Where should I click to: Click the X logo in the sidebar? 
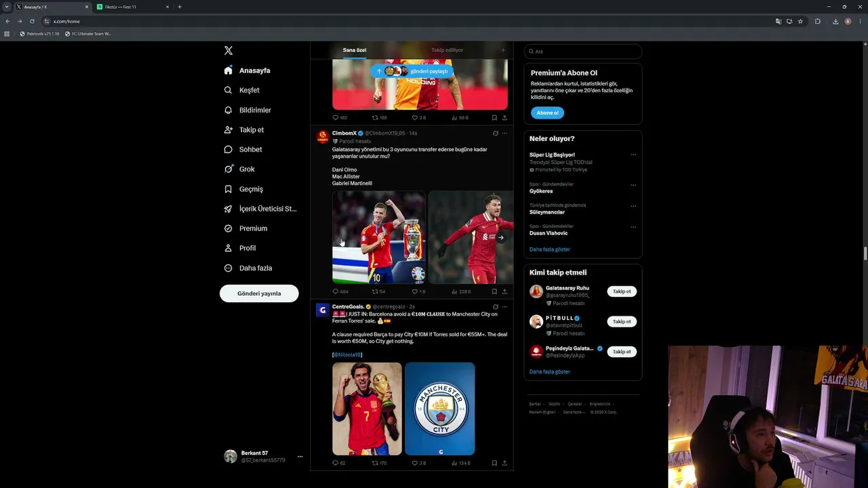pos(229,51)
